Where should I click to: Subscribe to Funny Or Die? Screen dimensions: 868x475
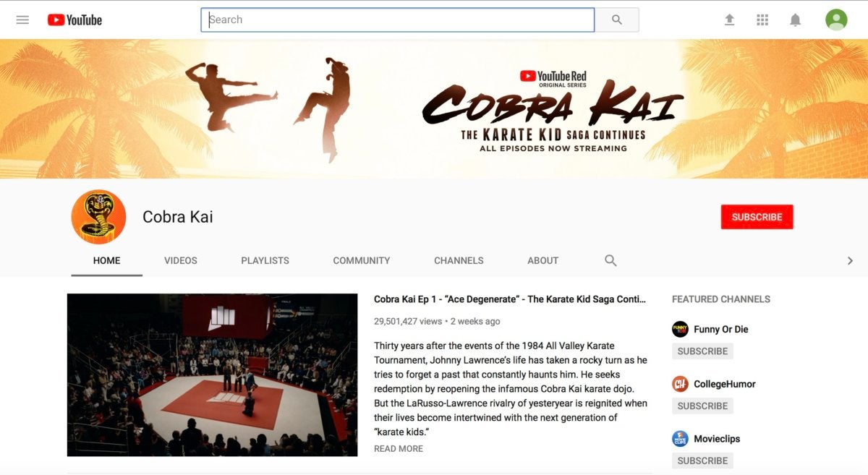[702, 351]
